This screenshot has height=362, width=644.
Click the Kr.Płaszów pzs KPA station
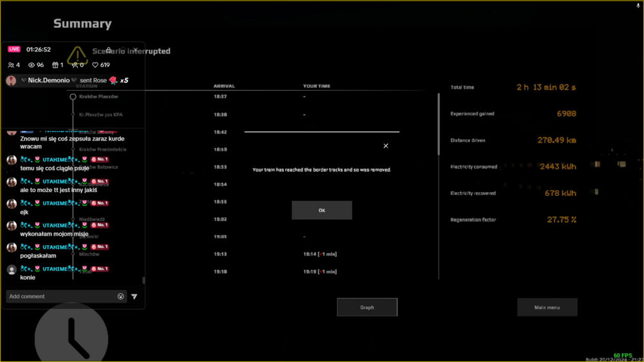pos(100,115)
